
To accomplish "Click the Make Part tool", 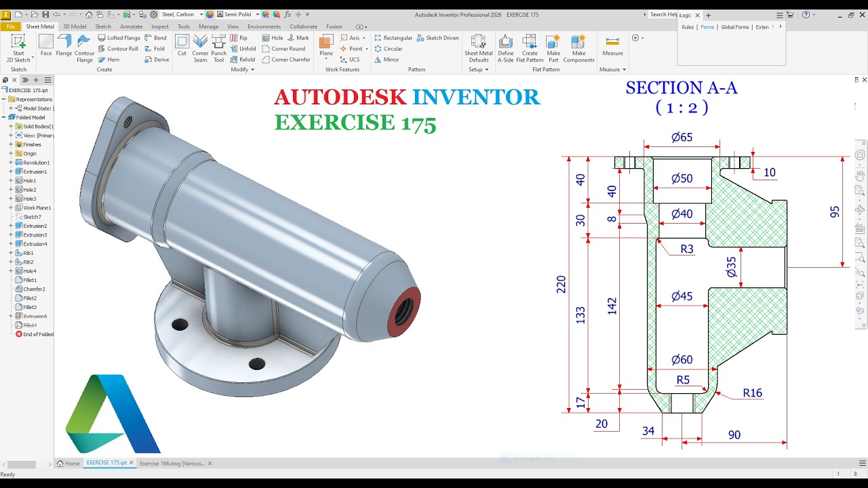I will click(x=553, y=48).
